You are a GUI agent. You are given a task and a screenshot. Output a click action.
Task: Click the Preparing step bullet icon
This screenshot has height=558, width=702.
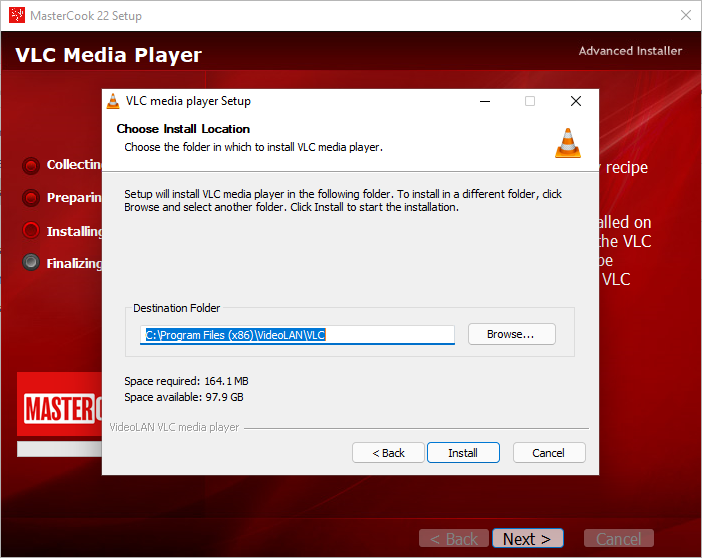click(x=31, y=197)
